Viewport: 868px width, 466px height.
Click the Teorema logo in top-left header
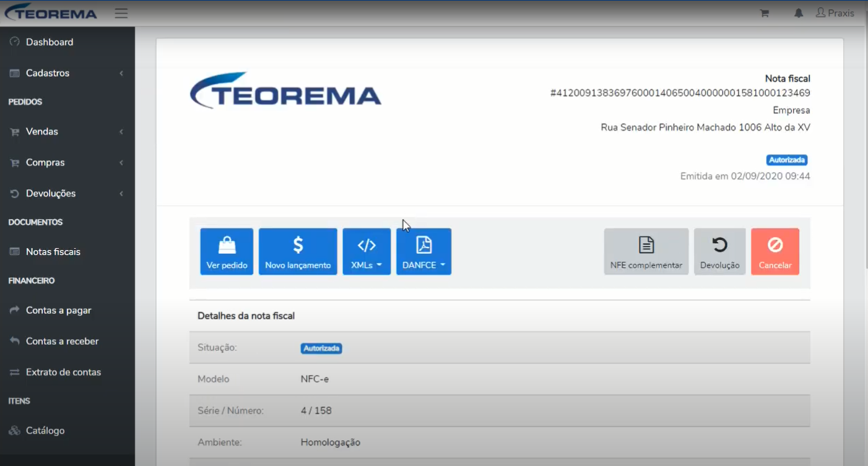tap(51, 12)
